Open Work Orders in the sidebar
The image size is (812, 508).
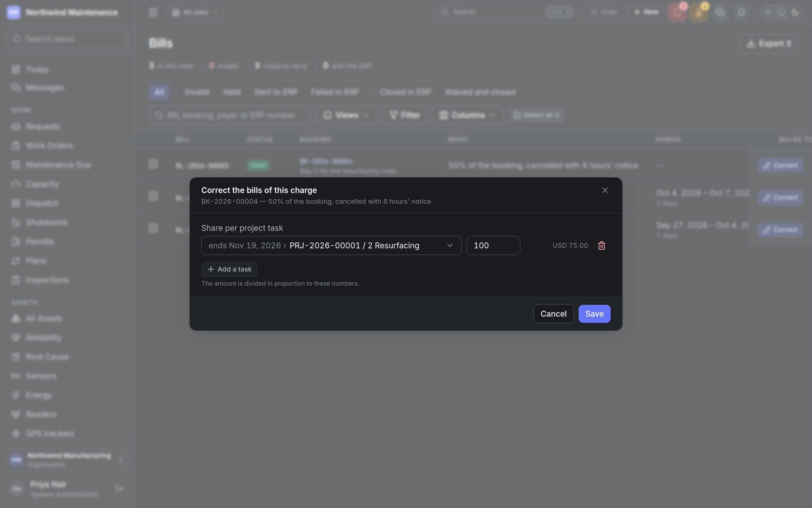(67, 146)
